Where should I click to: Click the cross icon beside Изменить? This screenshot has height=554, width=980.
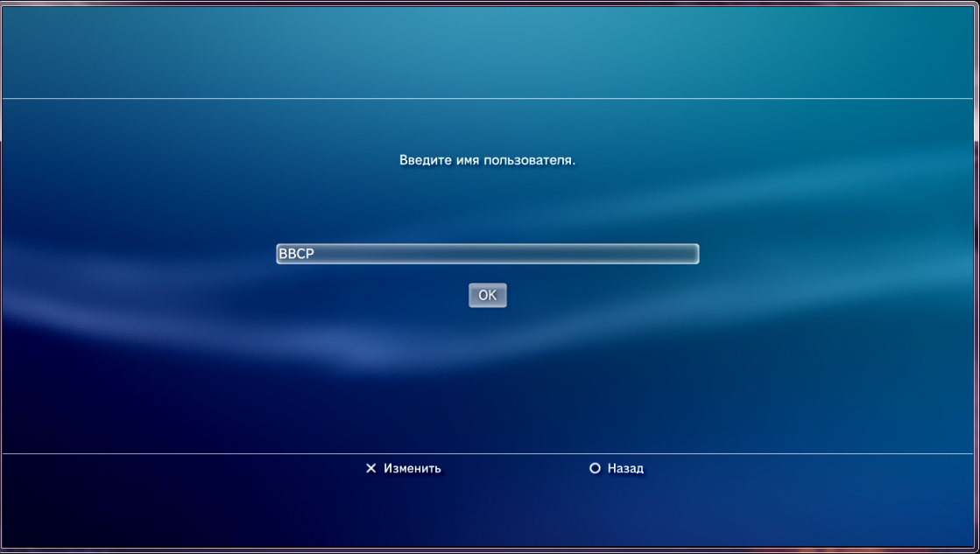pos(370,469)
